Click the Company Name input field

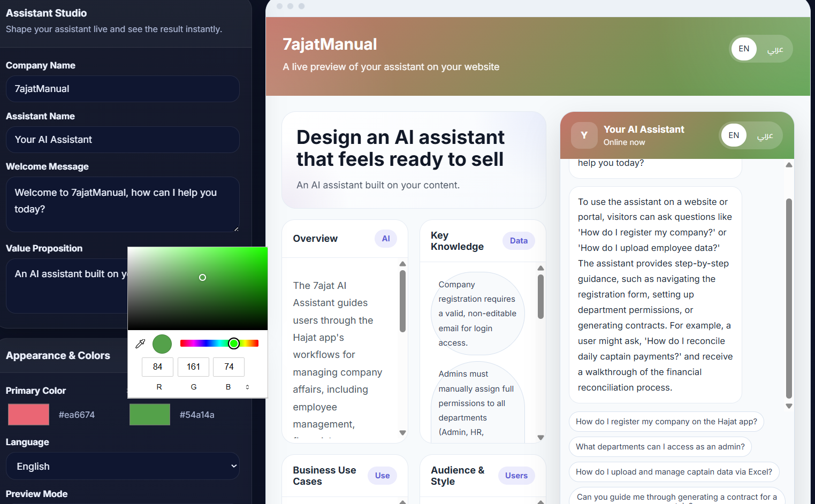pos(123,89)
